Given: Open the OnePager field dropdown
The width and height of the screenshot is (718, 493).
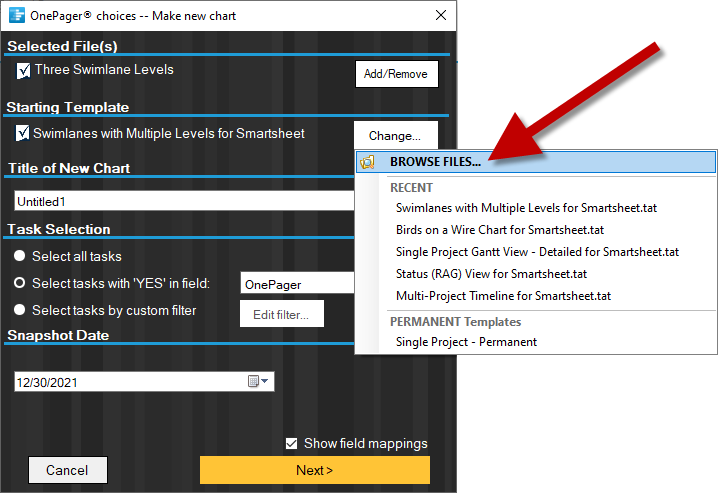Looking at the screenshot, I should click(298, 284).
